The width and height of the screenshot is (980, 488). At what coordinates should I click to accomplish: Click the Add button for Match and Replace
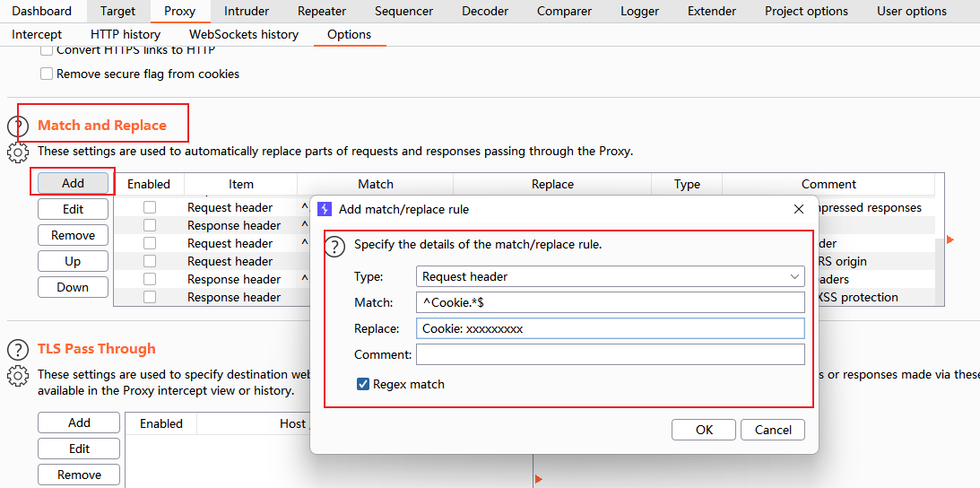pos(73,183)
